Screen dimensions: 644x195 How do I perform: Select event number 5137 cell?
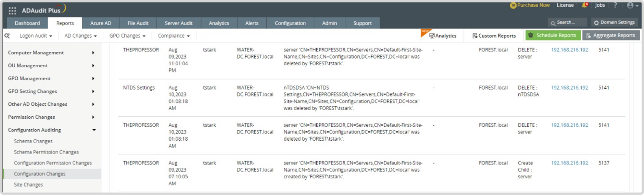tap(604, 163)
